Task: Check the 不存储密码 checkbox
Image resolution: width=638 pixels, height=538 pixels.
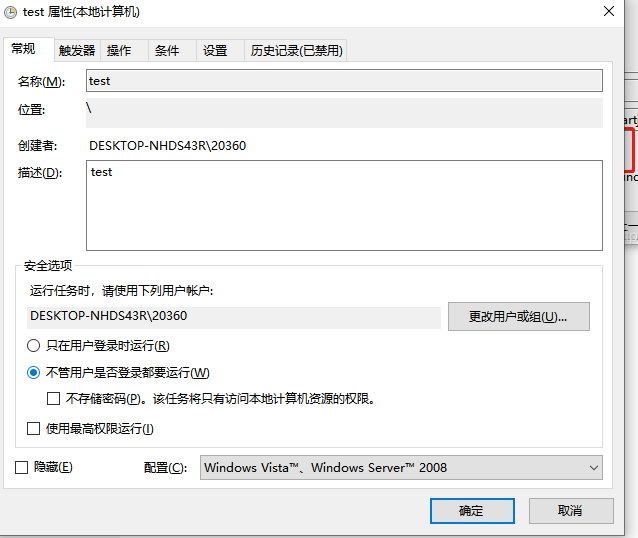Action: point(53,398)
